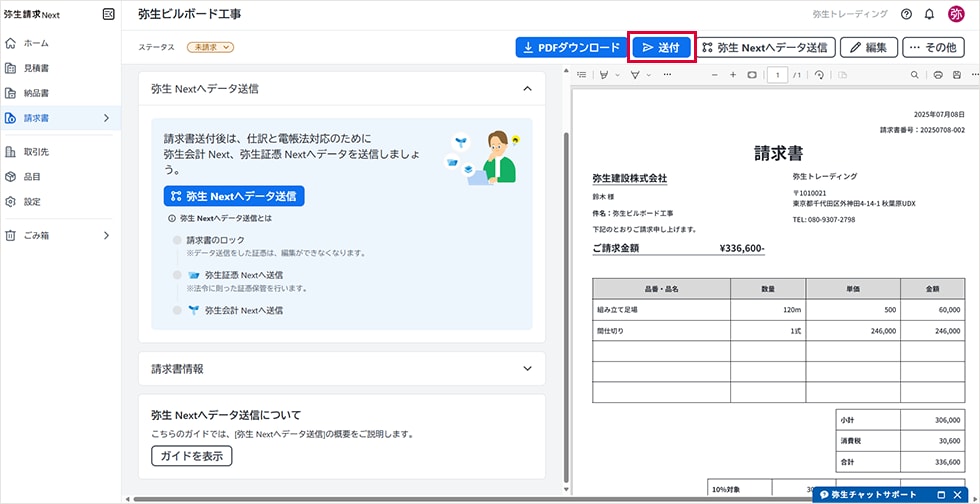The width and height of the screenshot is (980, 504).
Task: Print the invoice from PDF viewer
Action: click(938, 75)
